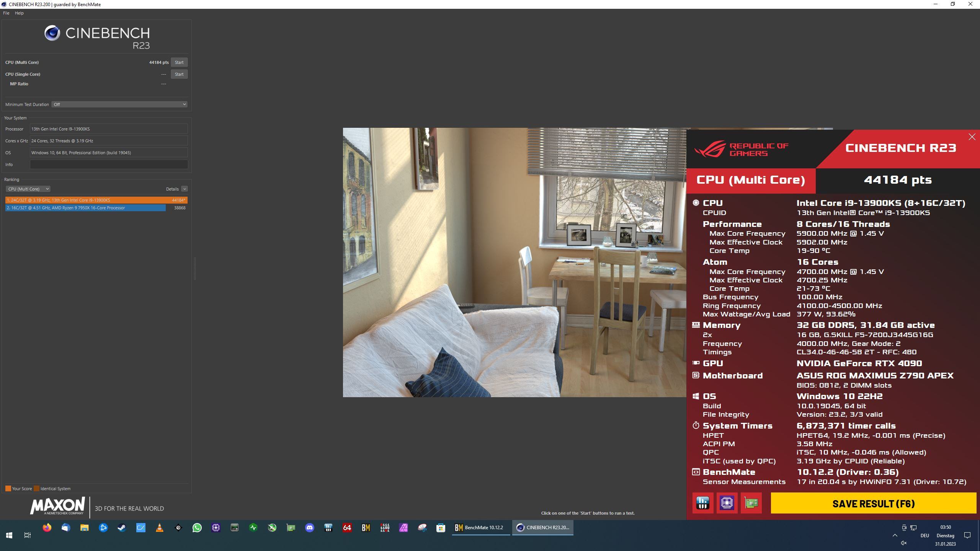
Task: Click SAVE RESULT (F6) button
Action: pos(873,503)
